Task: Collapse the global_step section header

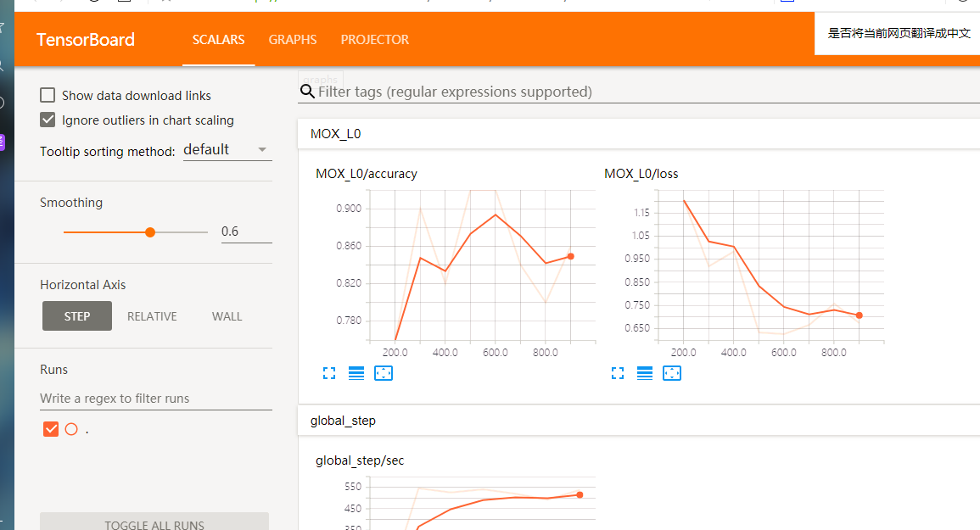Action: point(639,421)
